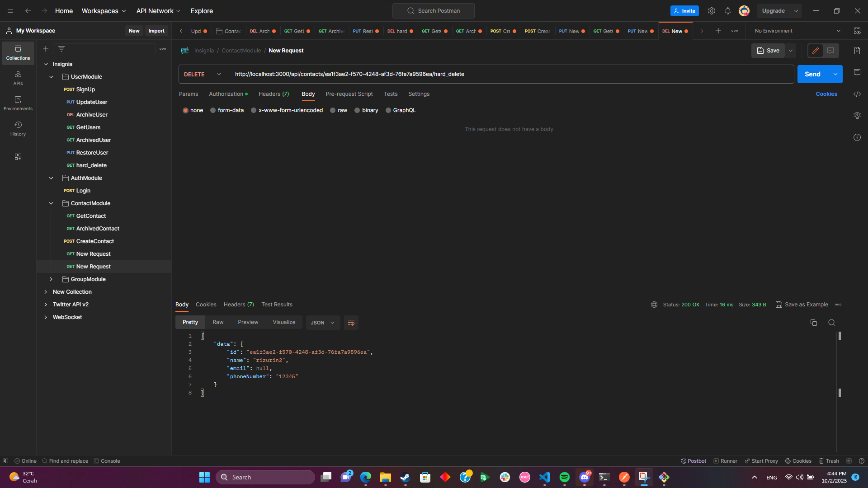Open the Postbot lightbulb assistant
The width and height of the screenshot is (868, 488).
[x=857, y=116]
